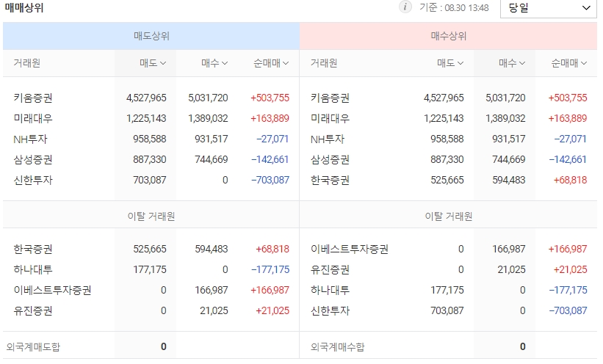Viewport: 603px width, 364px height.
Task: Click 거래원 column header in 매도상위
Action: tap(26, 62)
